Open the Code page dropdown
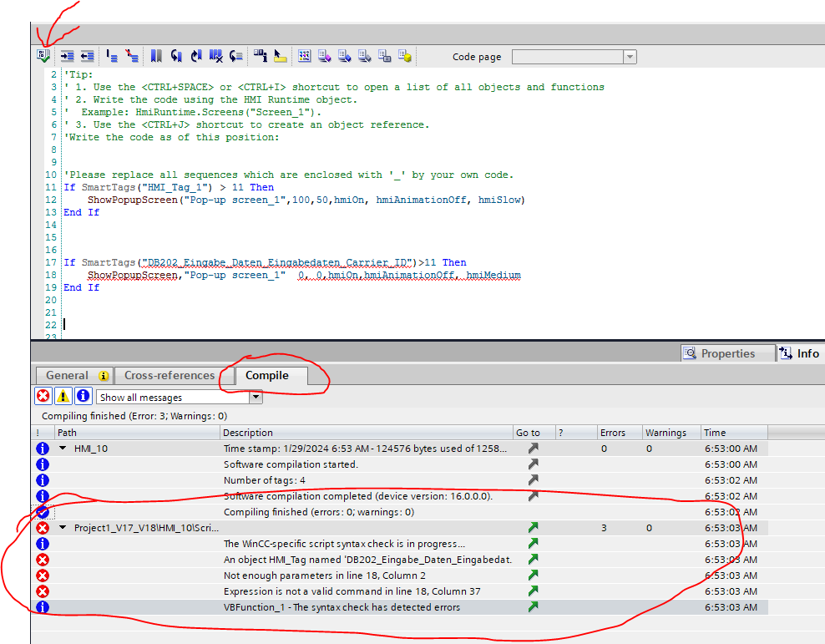This screenshot has height=644, width=825. pos(630,57)
